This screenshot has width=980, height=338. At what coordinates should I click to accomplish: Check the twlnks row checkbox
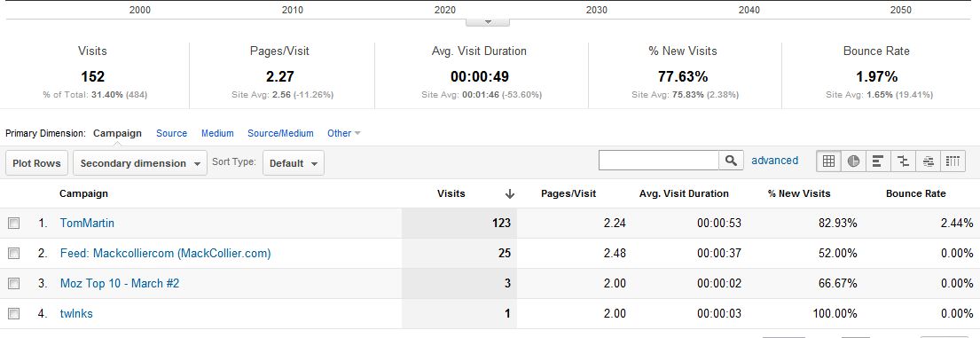14,313
